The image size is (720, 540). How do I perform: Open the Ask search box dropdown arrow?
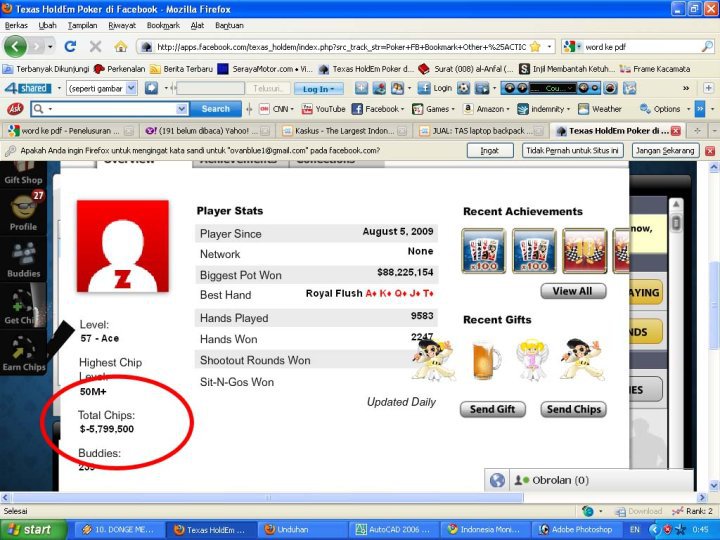(x=181, y=109)
